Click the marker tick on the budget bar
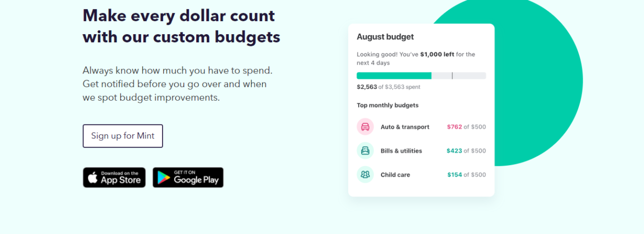Viewport: 644px width, 234px height. pyautogui.click(x=452, y=75)
